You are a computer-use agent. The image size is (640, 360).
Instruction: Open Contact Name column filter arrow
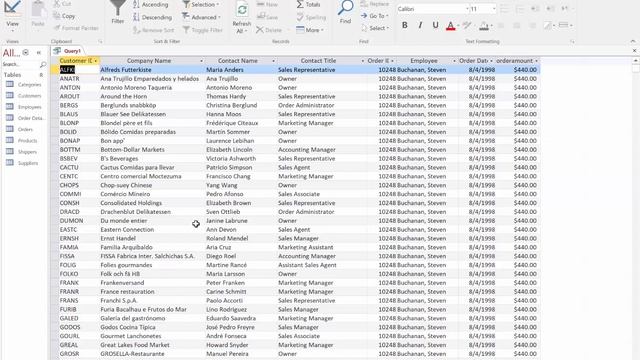(x=273, y=61)
